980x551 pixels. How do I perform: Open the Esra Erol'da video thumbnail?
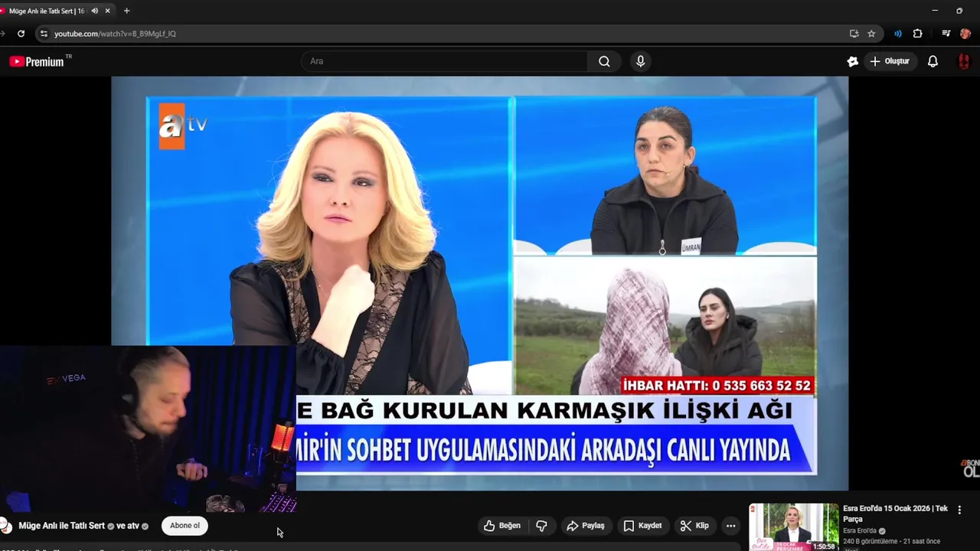click(x=793, y=527)
